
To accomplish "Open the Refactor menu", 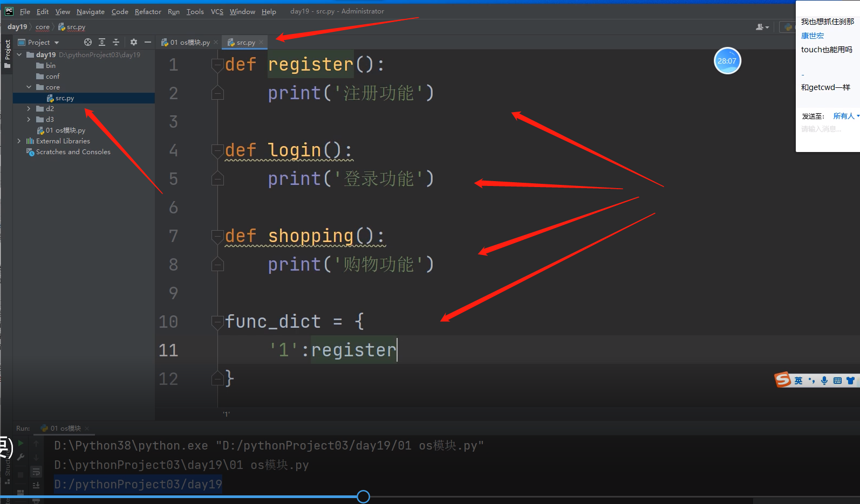I will click(148, 11).
